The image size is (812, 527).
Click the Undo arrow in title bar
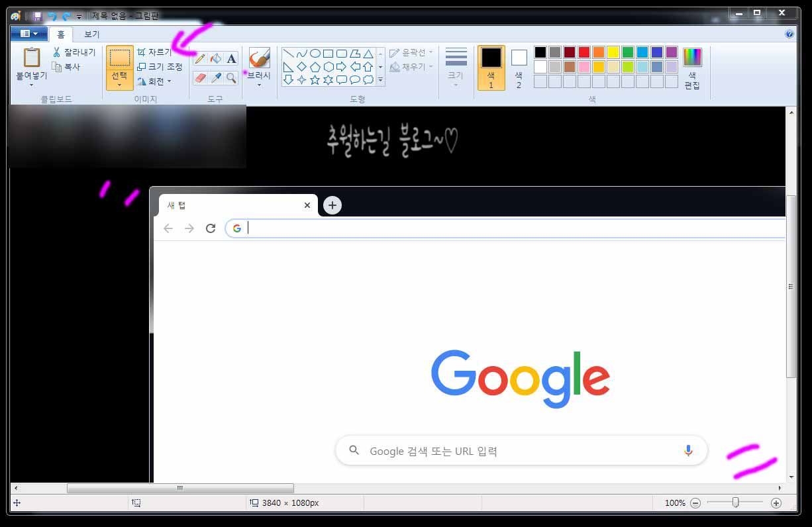[52, 15]
